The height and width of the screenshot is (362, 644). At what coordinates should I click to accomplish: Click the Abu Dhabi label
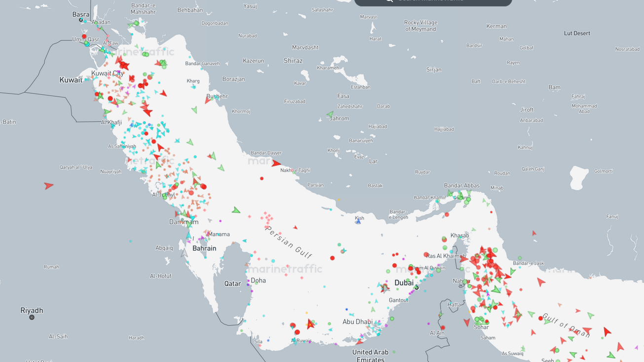pyautogui.click(x=358, y=322)
